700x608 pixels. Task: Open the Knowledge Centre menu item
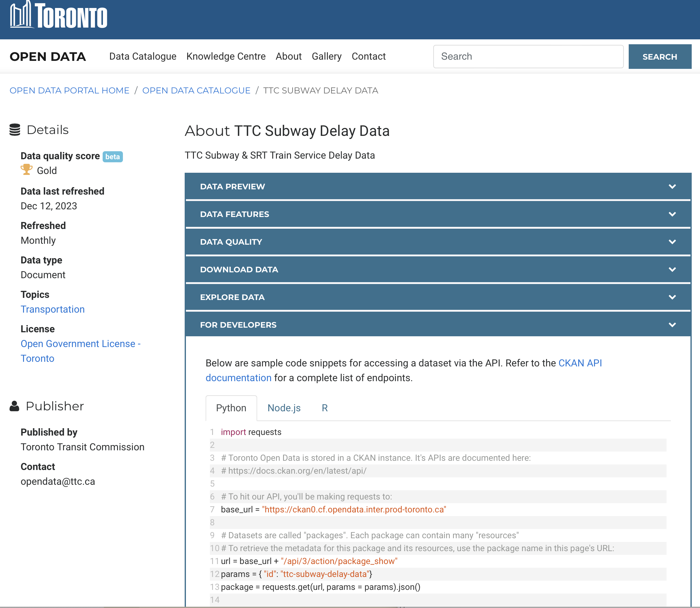226,56
